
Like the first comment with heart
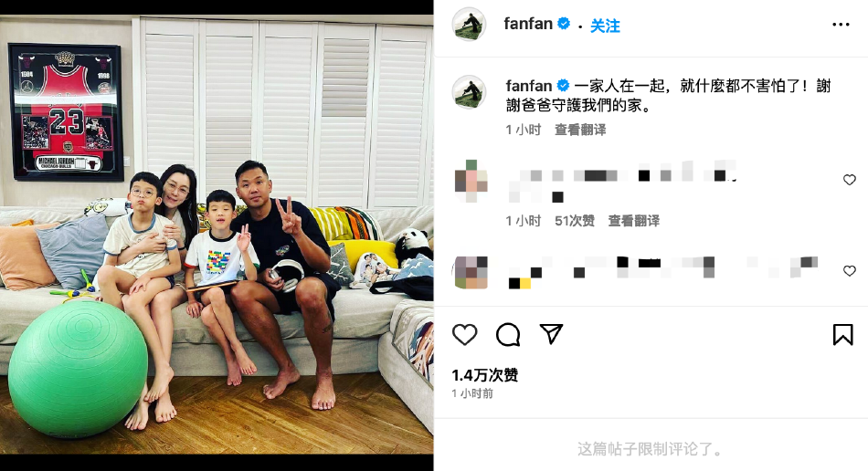point(849,180)
